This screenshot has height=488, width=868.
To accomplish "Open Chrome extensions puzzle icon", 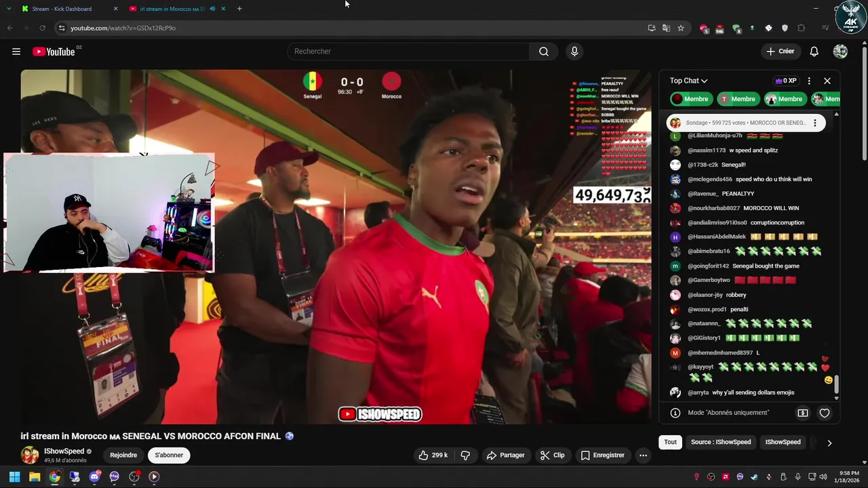I will click(x=802, y=28).
